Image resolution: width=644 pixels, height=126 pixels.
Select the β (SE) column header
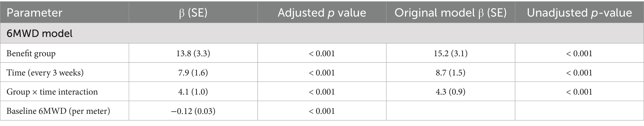click(193, 13)
